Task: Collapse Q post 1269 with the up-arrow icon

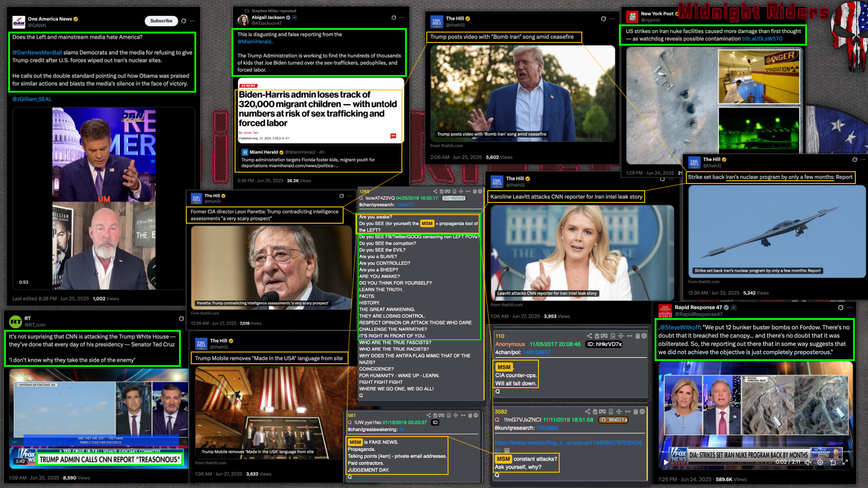Action: (480, 192)
